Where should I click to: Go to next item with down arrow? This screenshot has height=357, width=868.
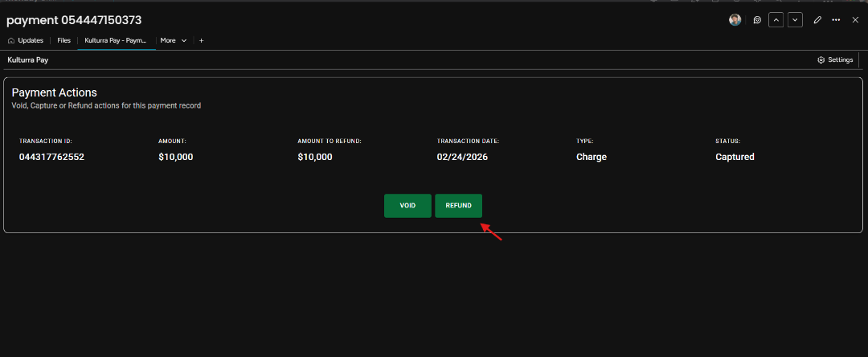coord(796,20)
